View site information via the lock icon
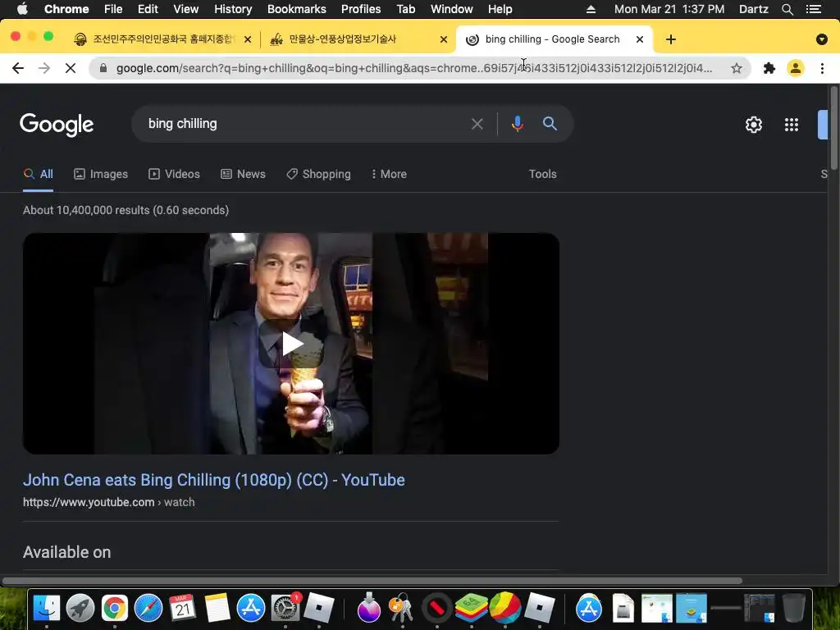The height and width of the screenshot is (630, 840). [103, 68]
